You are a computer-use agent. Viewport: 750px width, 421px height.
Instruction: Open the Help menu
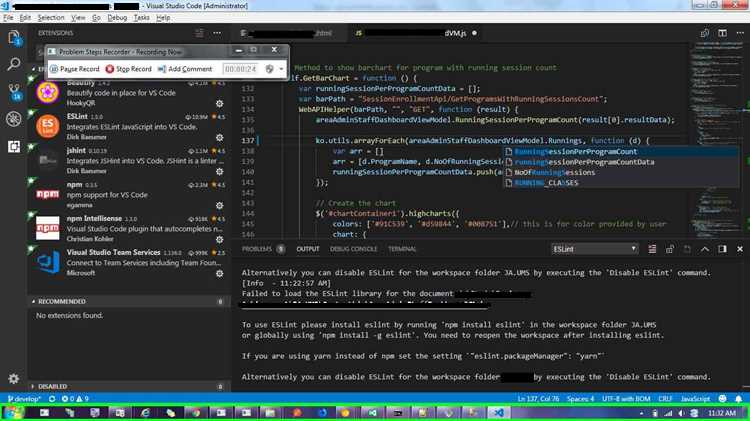(x=163, y=18)
